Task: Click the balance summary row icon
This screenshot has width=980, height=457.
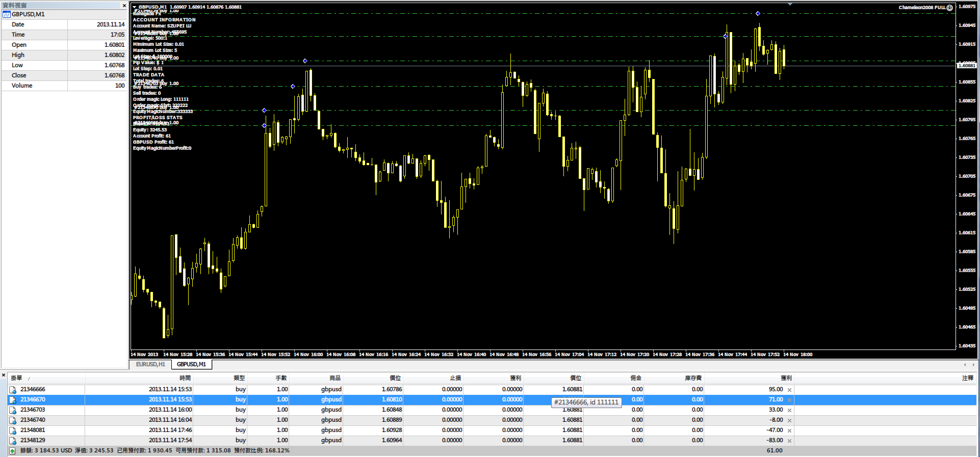Action: tap(13, 451)
